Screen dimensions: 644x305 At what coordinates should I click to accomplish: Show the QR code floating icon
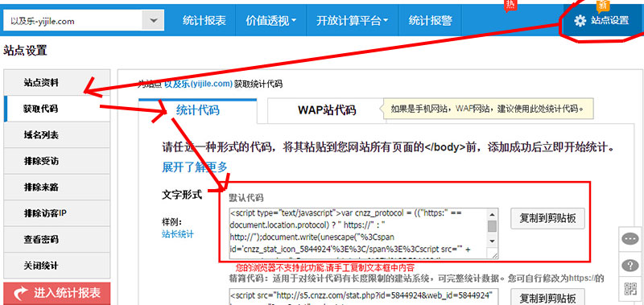point(630,289)
